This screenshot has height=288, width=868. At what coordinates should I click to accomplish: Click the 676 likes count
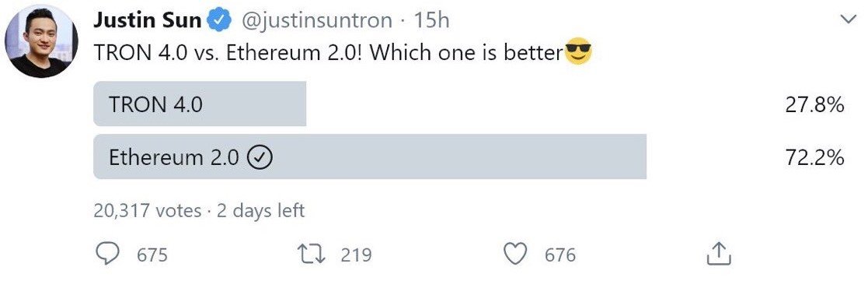click(560, 255)
